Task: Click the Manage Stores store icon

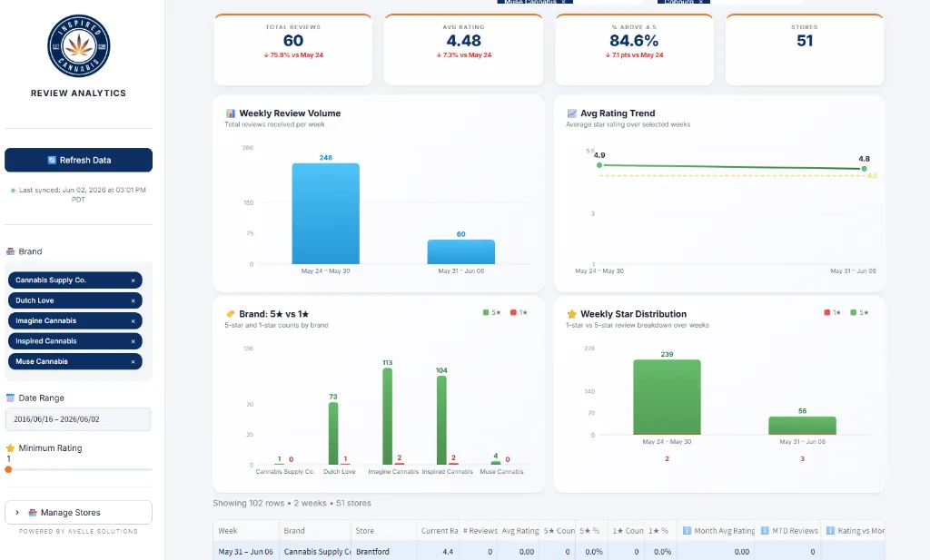Action: pyautogui.click(x=34, y=513)
